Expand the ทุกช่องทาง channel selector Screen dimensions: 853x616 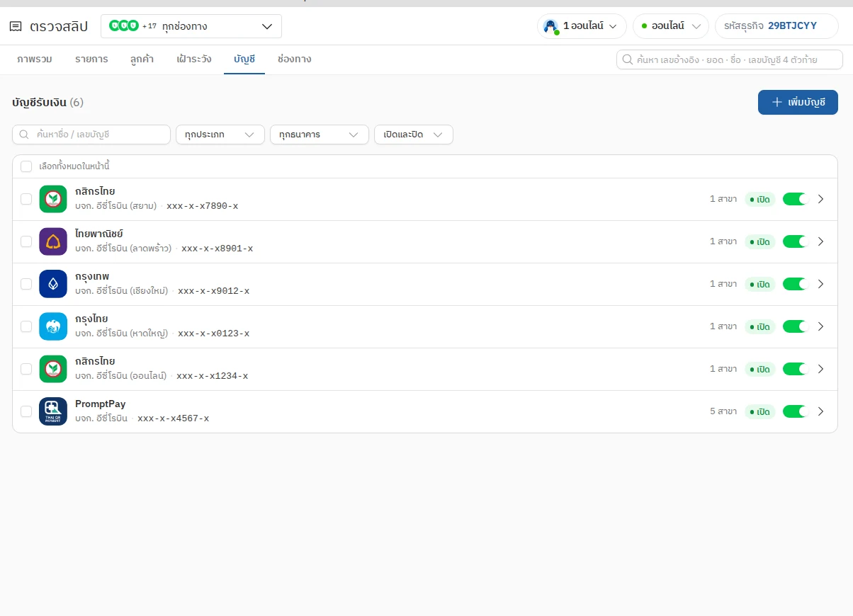(191, 26)
